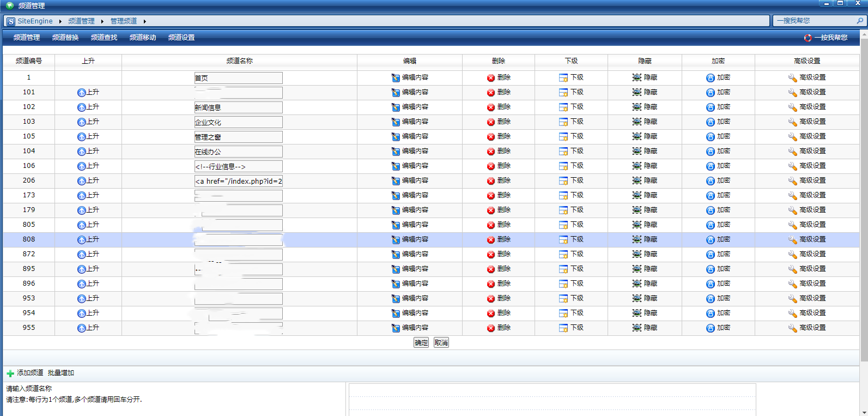The image size is (868, 416).
Task: Click the batch channel names text area
Action: [x=552, y=400]
